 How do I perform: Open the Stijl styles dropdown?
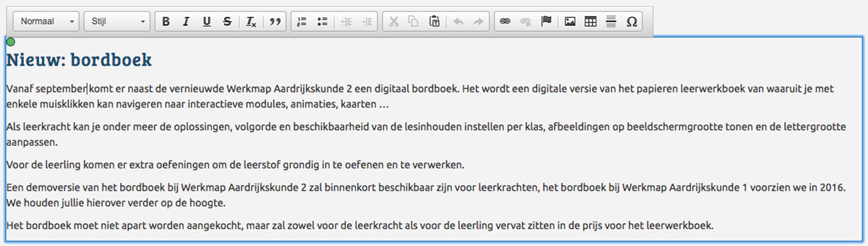117,22
